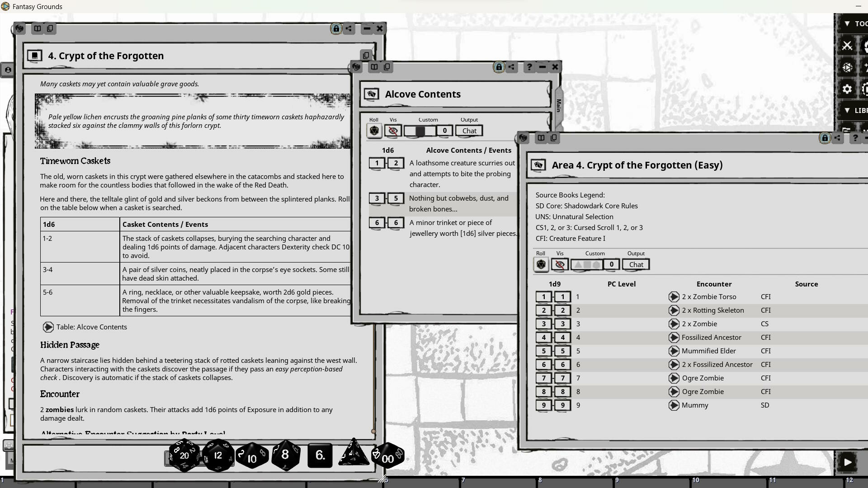Viewport: 868px width, 488px height.
Task: Open help via the question mark icon
Action: (x=529, y=67)
